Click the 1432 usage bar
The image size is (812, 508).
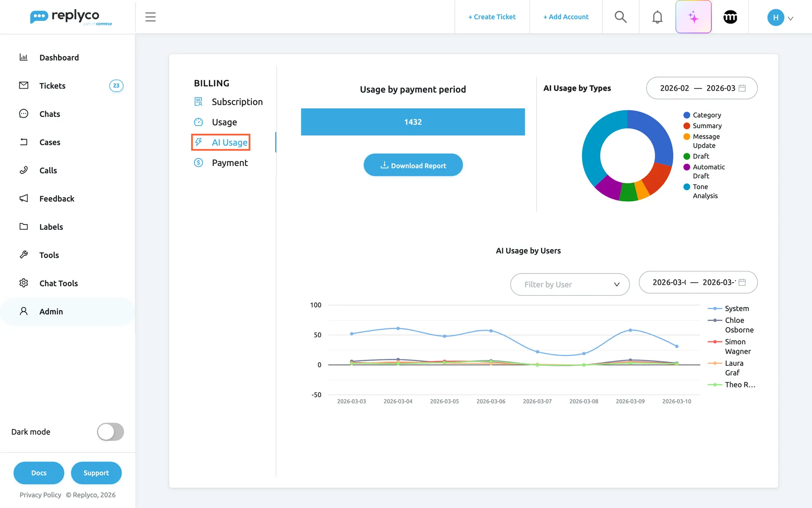tap(413, 122)
